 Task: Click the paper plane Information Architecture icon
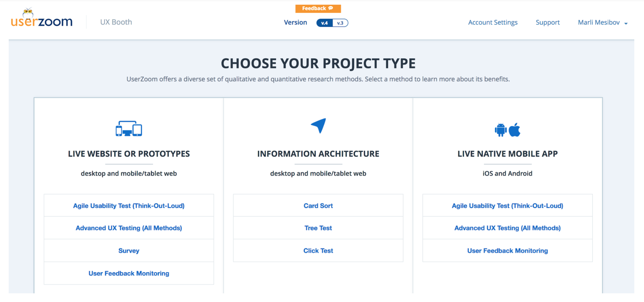318,126
